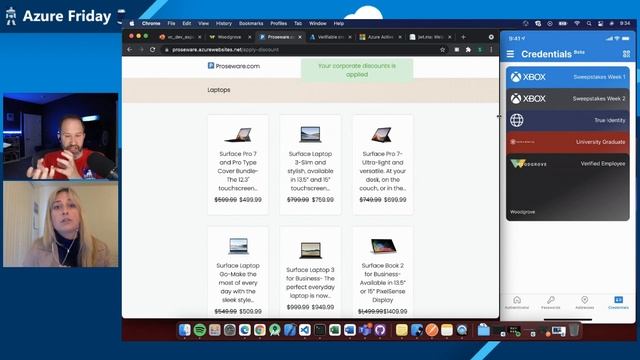Open Xbox Sweepstakes Week 2 credential card
640x360 pixels.
click(x=567, y=98)
